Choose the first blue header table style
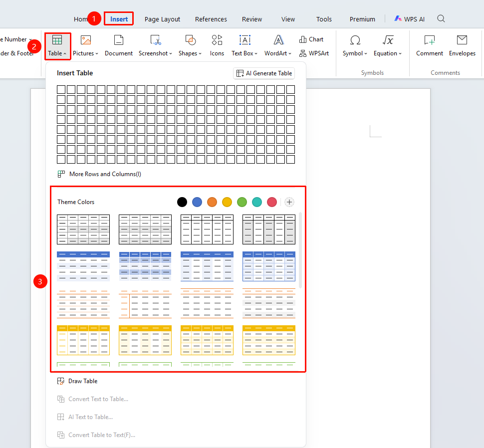484x448 pixels. coord(83,266)
